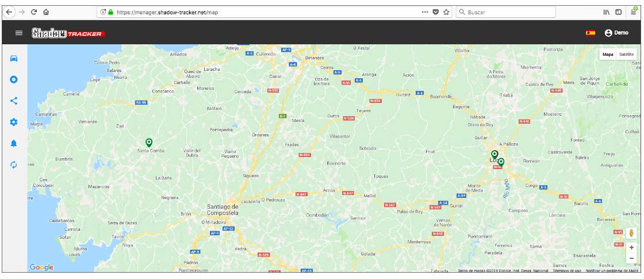Go back with browser back arrow
Viewport: 644px width, 279px height.
point(9,12)
